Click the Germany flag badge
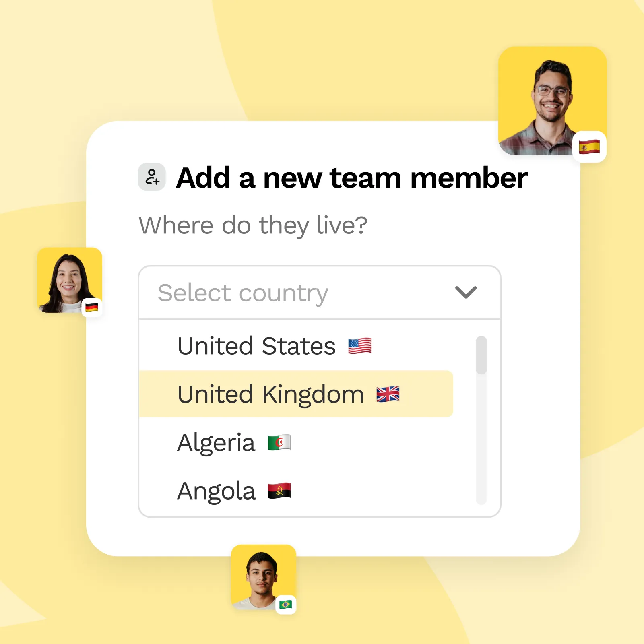Image resolution: width=644 pixels, height=644 pixels. click(92, 308)
